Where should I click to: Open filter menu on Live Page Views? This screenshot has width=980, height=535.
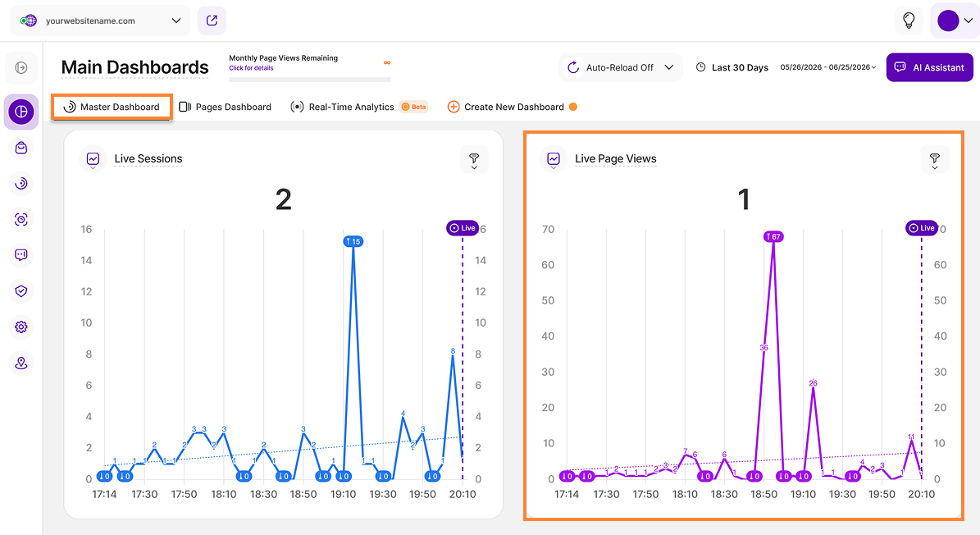(934, 159)
